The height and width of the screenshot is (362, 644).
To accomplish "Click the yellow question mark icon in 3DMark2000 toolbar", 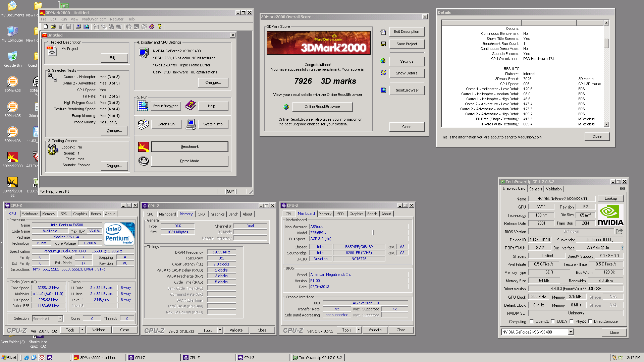I will [x=160, y=26].
